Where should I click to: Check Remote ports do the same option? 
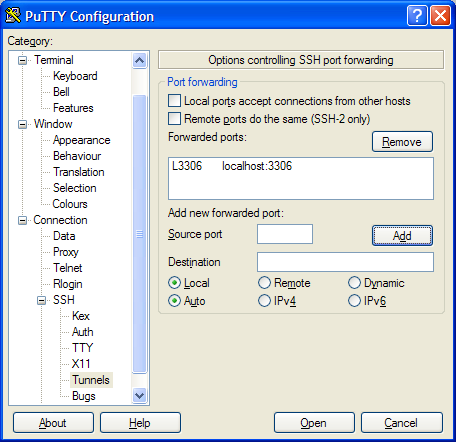[x=174, y=119]
